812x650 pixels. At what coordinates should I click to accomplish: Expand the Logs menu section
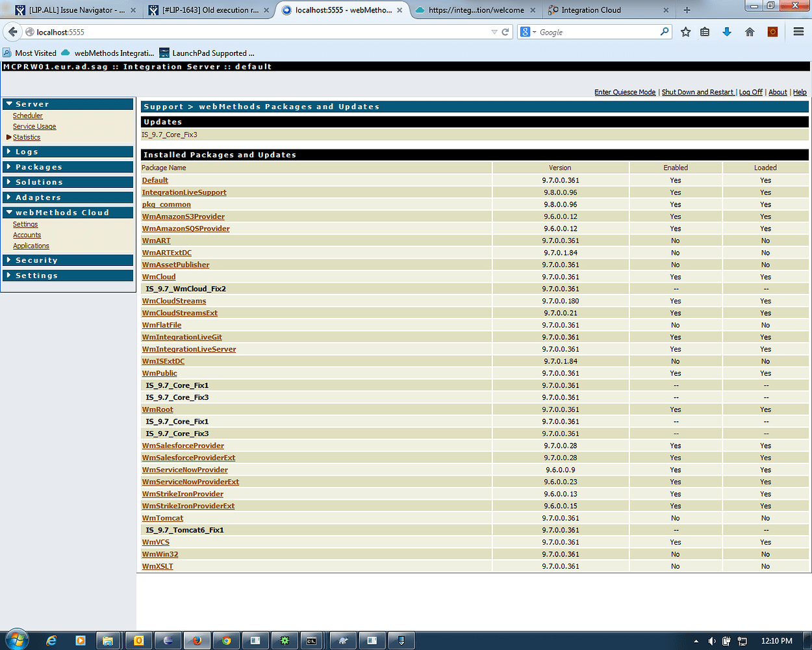68,151
